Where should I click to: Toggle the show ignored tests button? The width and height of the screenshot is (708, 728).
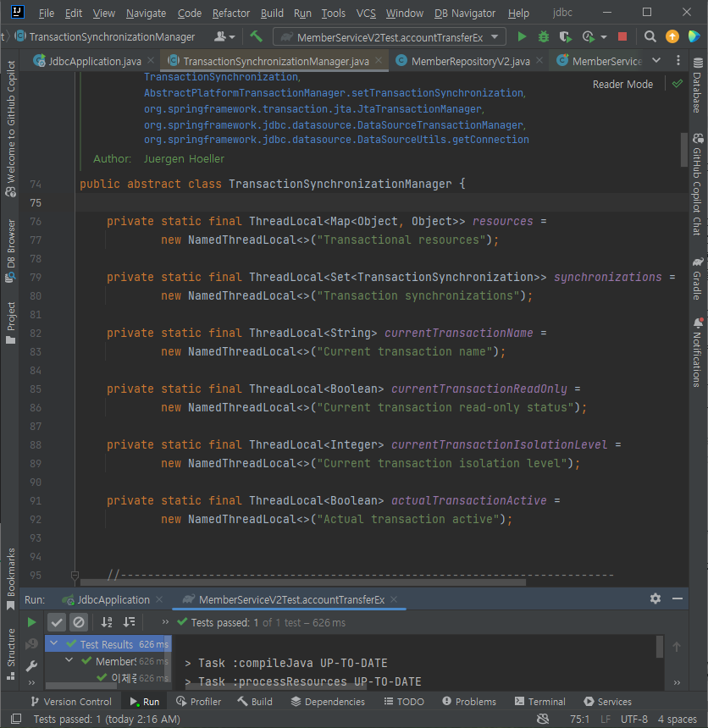click(79, 622)
